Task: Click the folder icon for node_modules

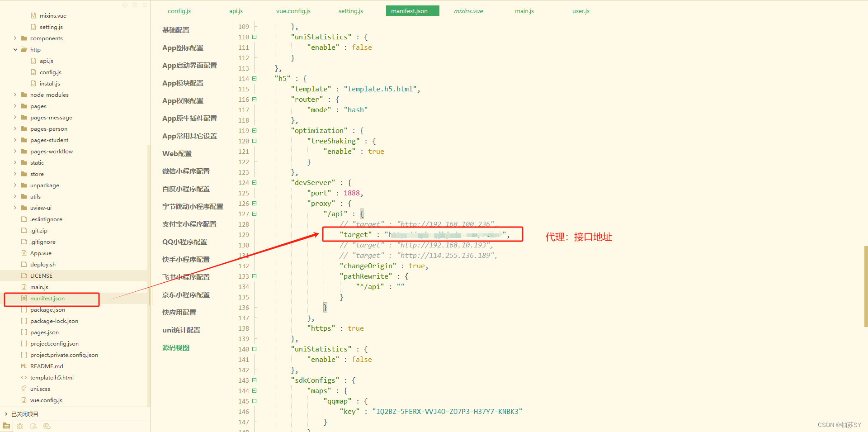Action: tap(24, 95)
